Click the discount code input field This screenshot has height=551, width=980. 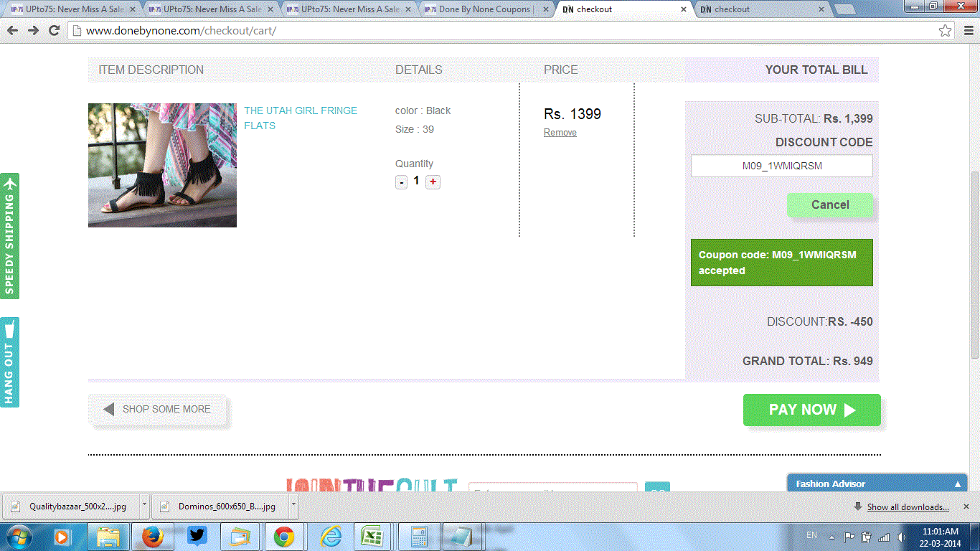click(x=781, y=166)
